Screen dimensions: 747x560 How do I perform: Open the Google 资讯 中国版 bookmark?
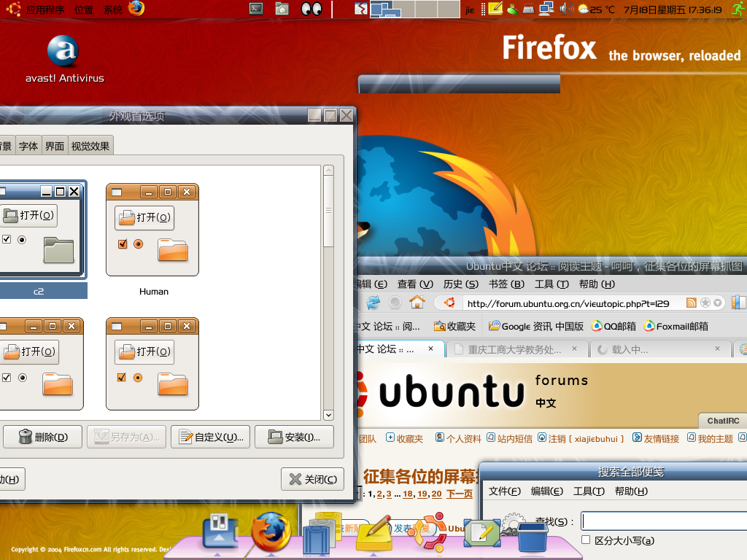pos(536,326)
